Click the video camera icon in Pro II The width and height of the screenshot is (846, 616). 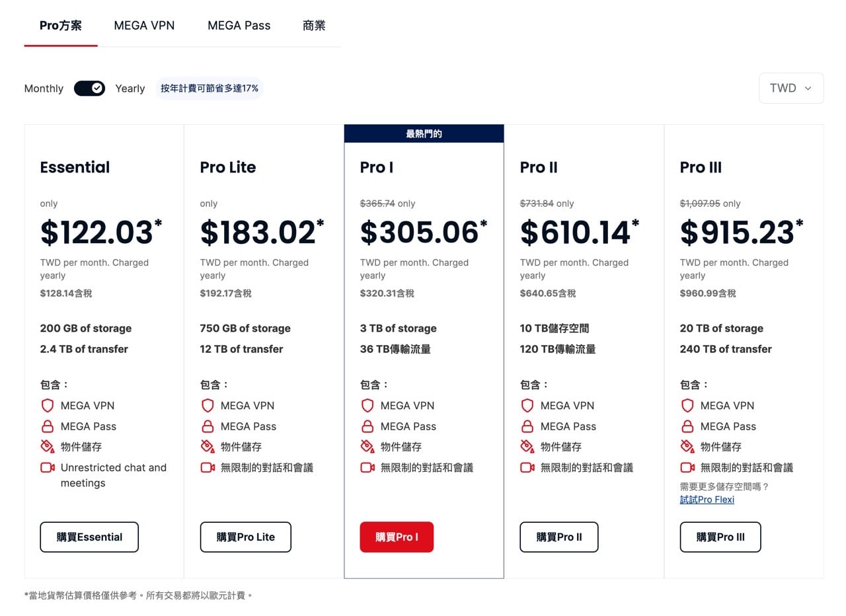point(527,467)
